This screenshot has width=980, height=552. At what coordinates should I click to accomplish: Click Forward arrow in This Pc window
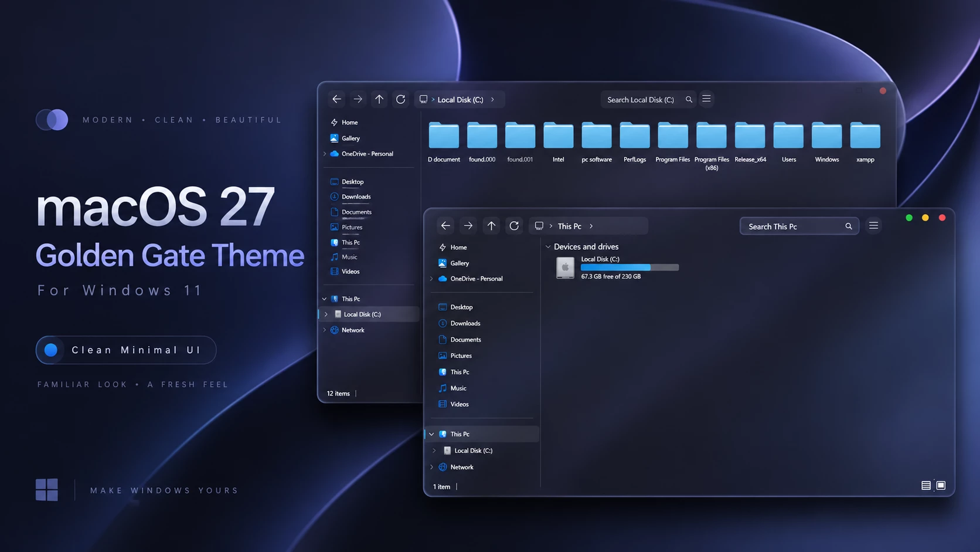[x=468, y=226]
